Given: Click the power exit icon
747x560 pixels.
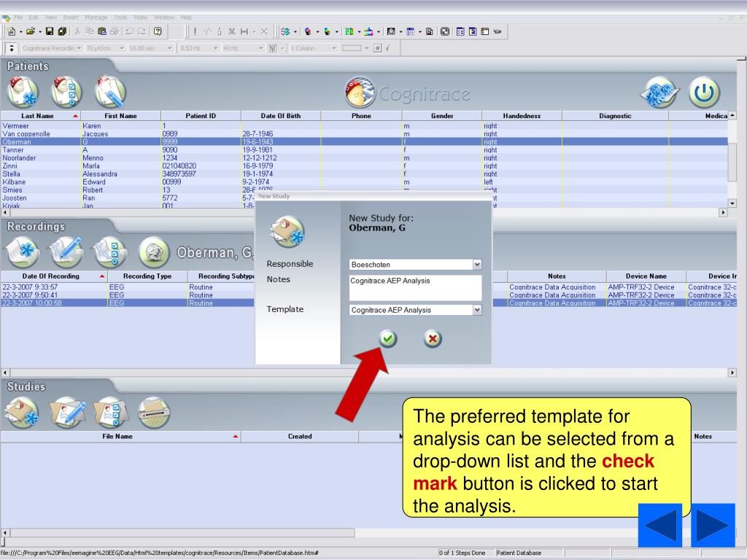Looking at the screenshot, I should [x=704, y=93].
